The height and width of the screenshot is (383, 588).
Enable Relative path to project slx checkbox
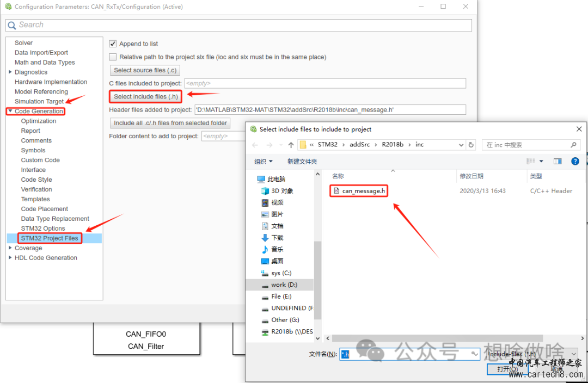(113, 57)
